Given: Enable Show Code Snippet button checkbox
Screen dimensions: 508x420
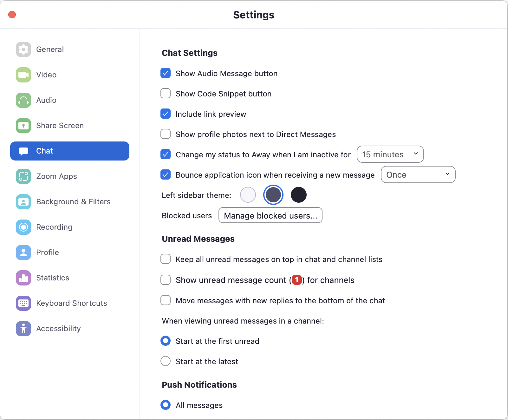Looking at the screenshot, I should click(x=166, y=94).
